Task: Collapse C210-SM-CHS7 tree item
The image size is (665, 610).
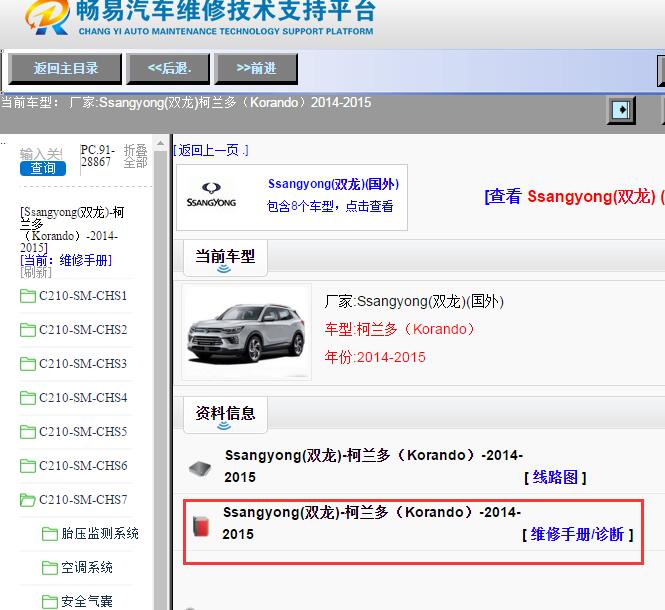Action: [83, 499]
